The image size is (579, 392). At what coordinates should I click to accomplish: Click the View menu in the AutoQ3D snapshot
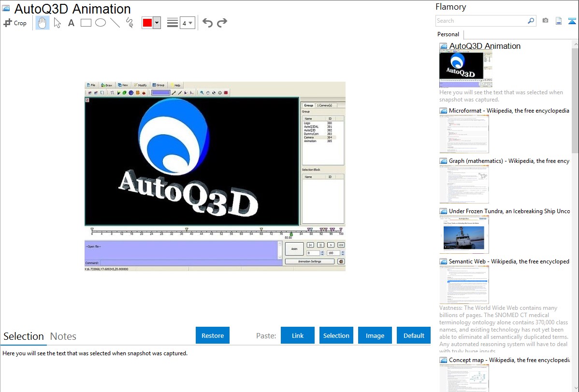[123, 85]
